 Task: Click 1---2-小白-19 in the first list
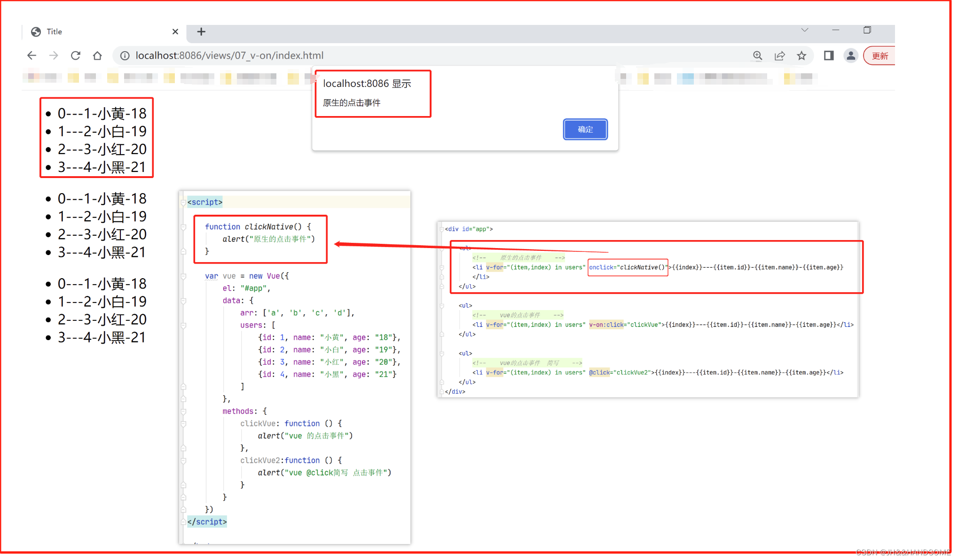[x=102, y=131]
